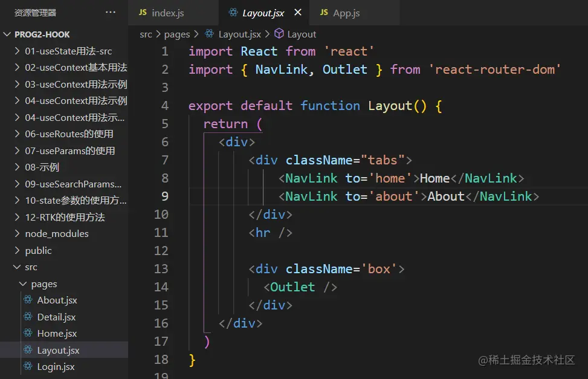Open Home.jsx in the explorer
The height and width of the screenshot is (379, 588).
point(64,334)
